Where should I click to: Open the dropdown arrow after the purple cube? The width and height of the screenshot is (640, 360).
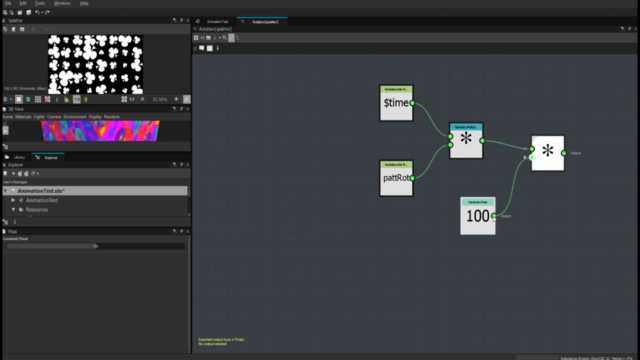(x=38, y=173)
